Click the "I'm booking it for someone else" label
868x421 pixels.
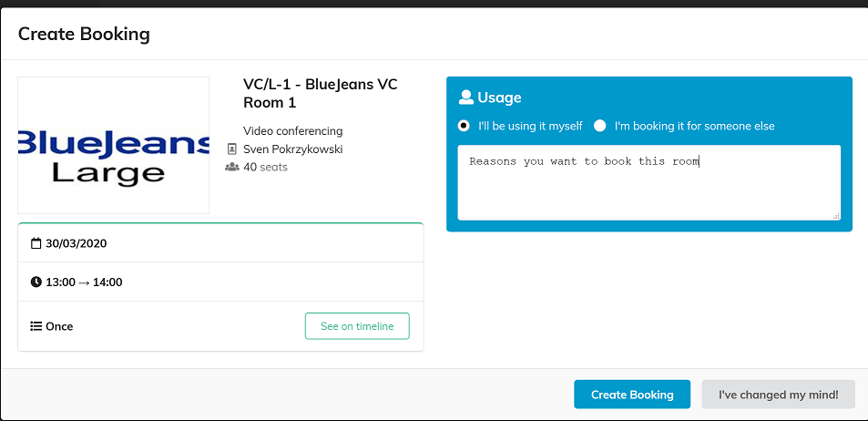pos(694,126)
